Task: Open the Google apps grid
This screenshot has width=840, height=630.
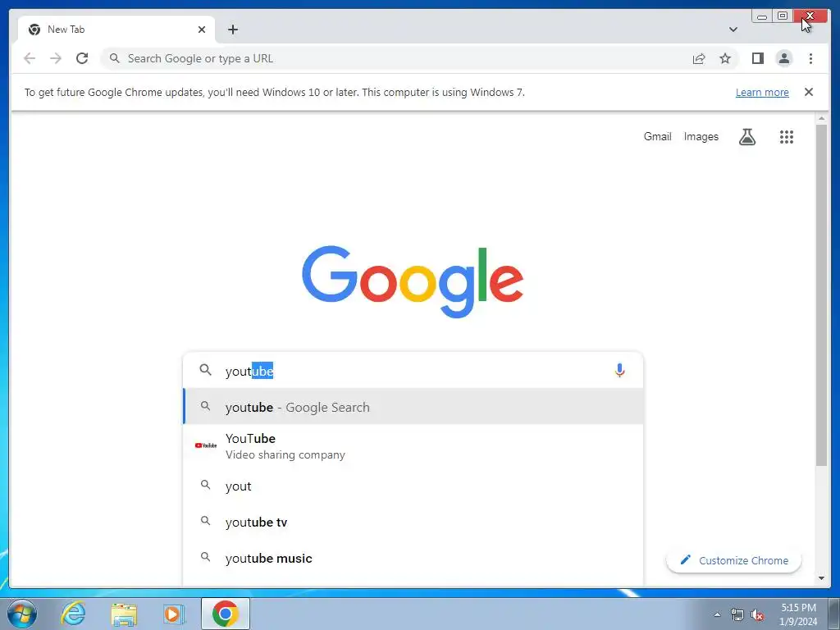Action: [x=787, y=137]
